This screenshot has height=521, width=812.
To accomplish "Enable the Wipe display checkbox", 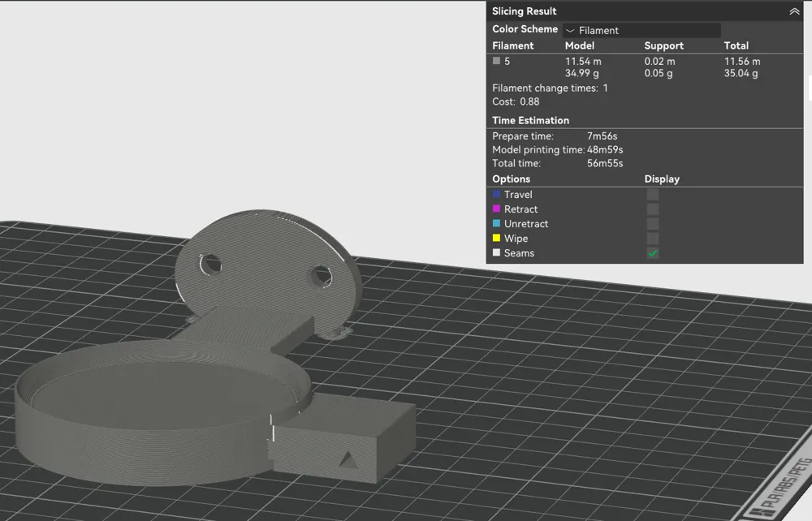I will point(653,239).
